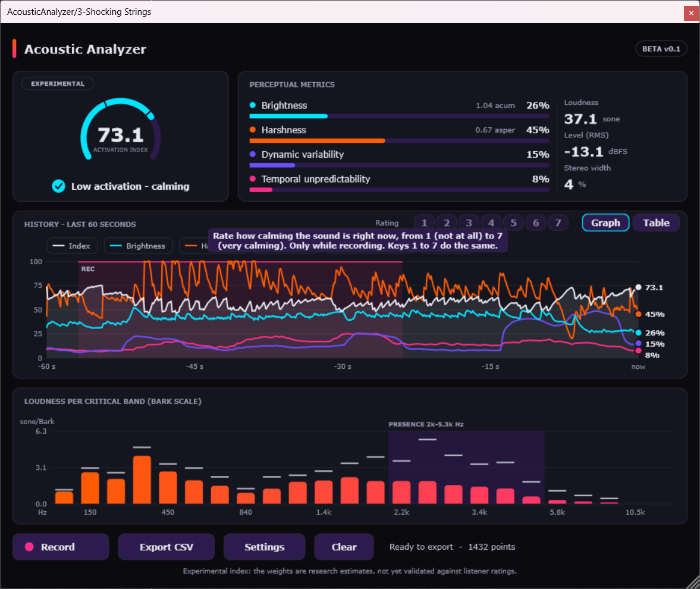Click the 'HISTORY - LAST 60 SECONDS' heading

click(80, 224)
